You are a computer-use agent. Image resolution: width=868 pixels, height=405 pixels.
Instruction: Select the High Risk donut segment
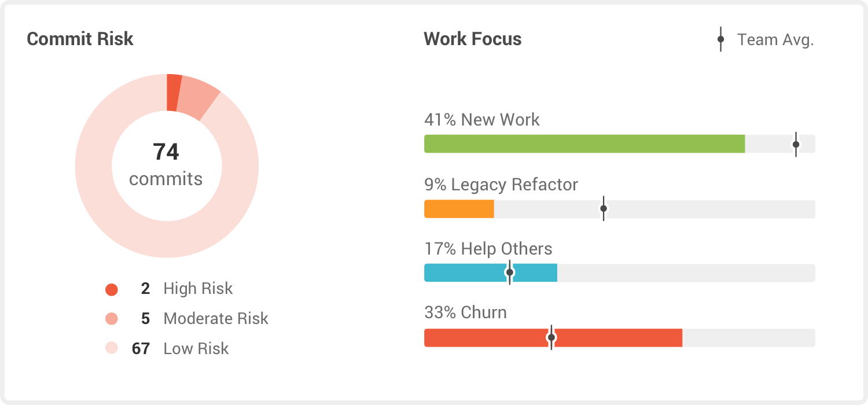[x=174, y=92]
